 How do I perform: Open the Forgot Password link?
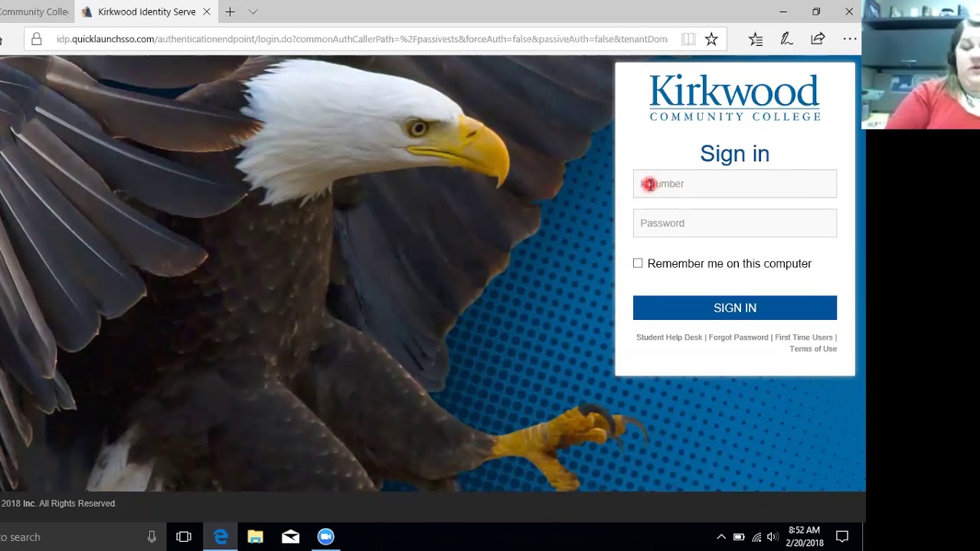pyautogui.click(x=738, y=337)
